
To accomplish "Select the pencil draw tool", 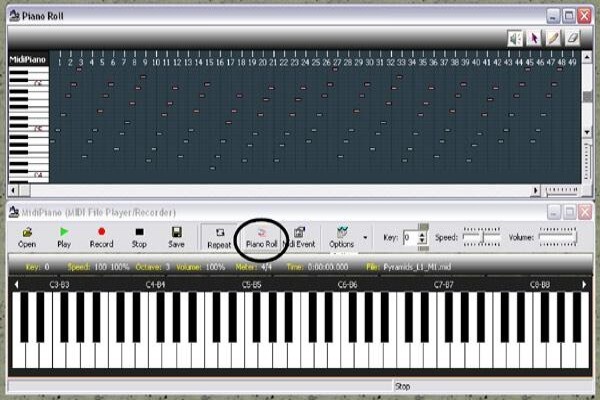I will pyautogui.click(x=553, y=38).
